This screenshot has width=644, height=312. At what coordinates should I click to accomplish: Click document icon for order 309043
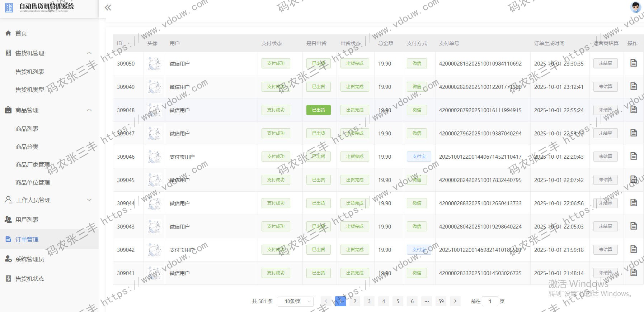(634, 226)
